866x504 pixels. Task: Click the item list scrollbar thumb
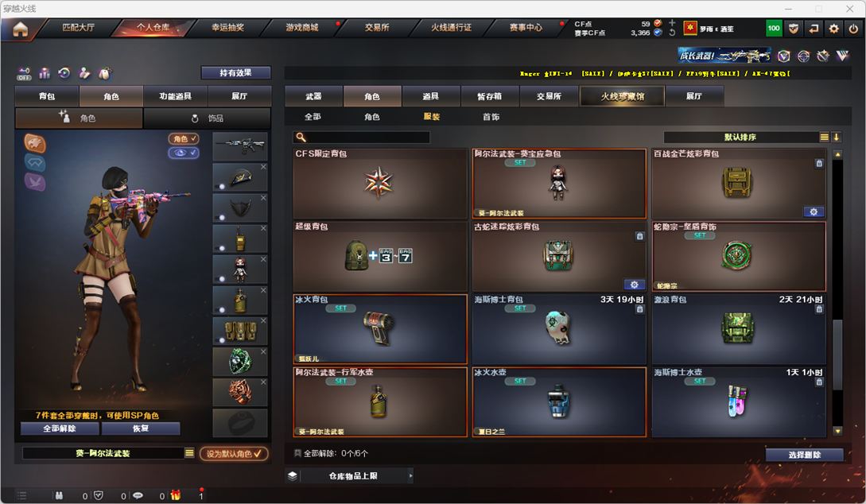[837, 355]
